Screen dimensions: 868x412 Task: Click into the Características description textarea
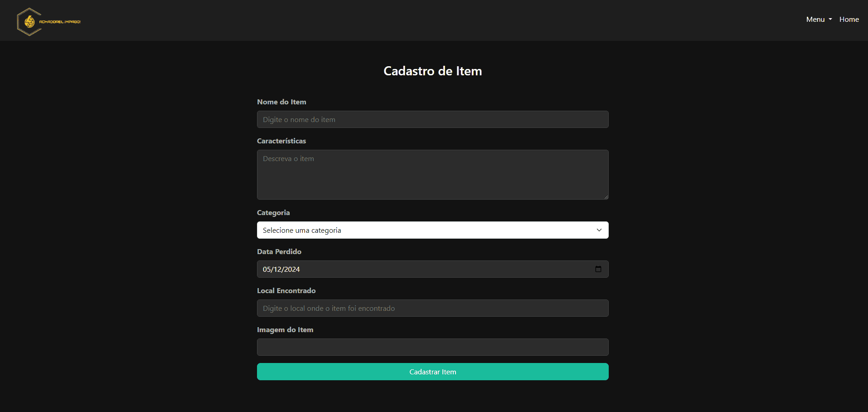click(432, 175)
